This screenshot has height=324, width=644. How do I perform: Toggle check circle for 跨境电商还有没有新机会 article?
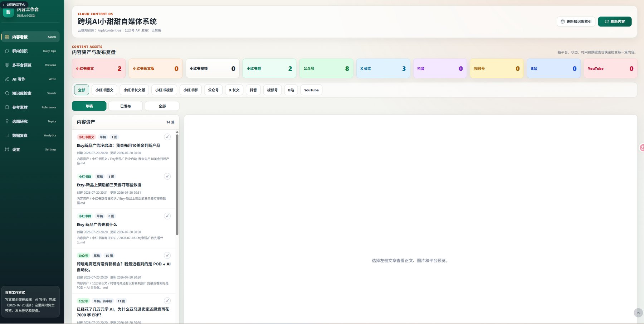(167, 255)
